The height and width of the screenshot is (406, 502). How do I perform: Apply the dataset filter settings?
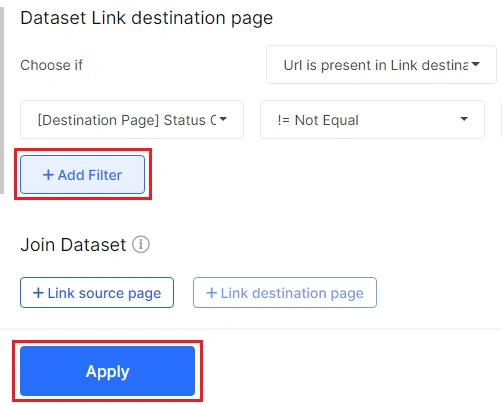pos(107,371)
